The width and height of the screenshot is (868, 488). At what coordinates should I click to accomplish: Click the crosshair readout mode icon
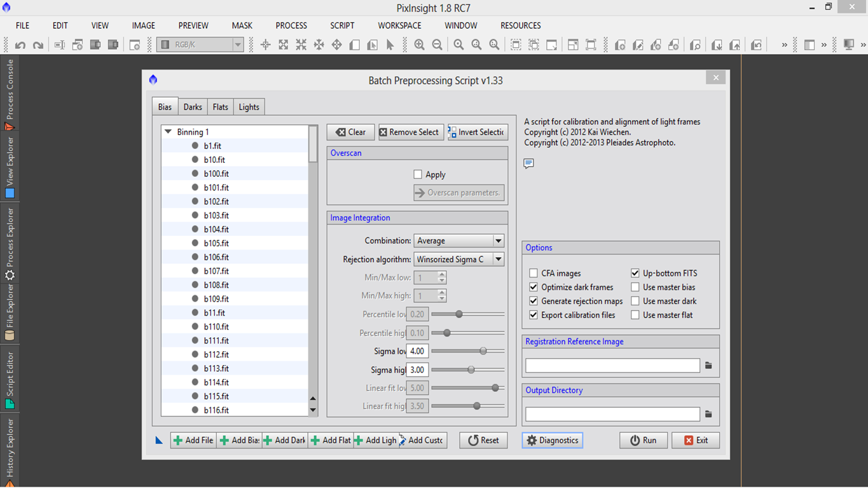[x=265, y=45]
